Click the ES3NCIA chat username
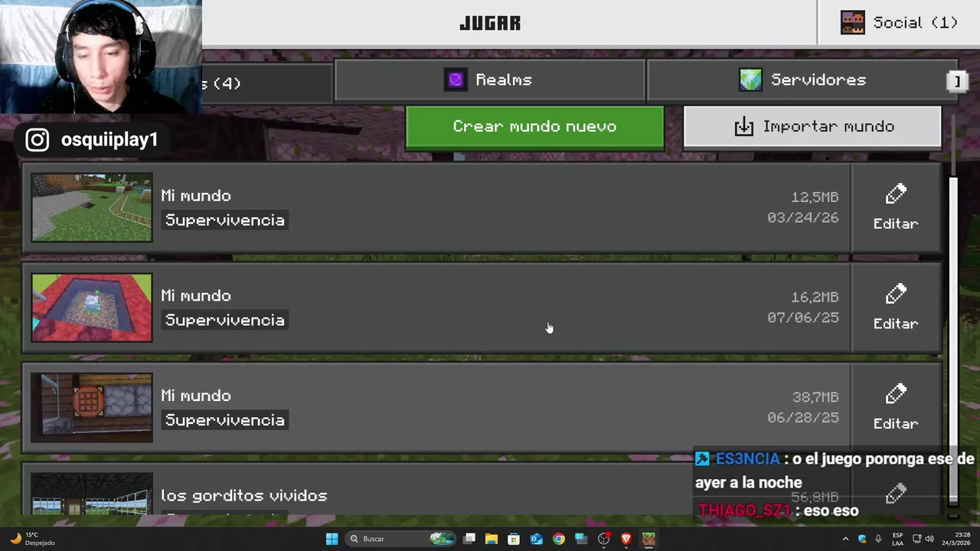 pos(747,459)
